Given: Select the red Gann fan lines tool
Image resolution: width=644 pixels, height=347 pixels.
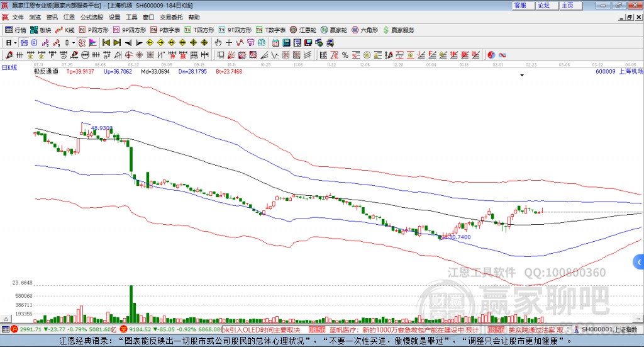Looking at the screenshot, I should [x=231, y=55].
